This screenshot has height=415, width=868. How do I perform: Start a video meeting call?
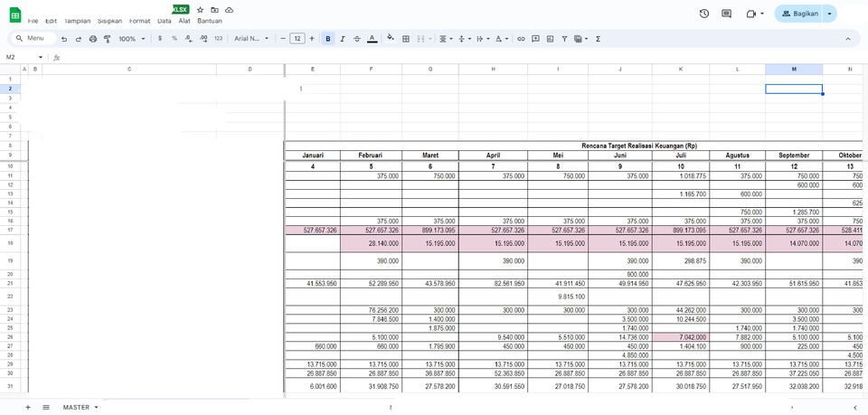(750, 14)
